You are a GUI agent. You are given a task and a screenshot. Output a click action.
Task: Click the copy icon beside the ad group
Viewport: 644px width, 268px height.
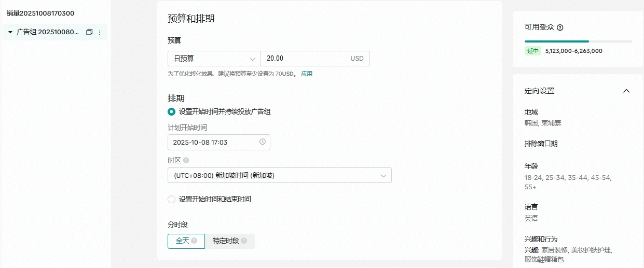(89, 32)
